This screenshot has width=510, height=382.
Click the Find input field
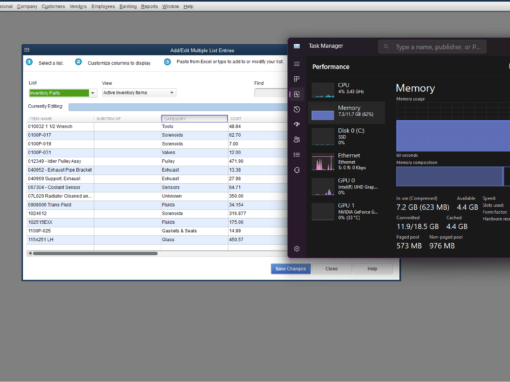(x=271, y=93)
